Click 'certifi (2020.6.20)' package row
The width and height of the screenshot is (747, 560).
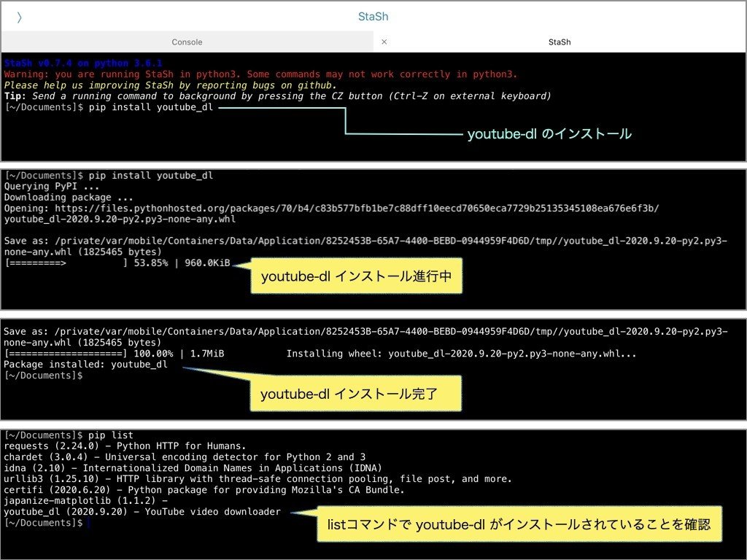click(x=204, y=490)
